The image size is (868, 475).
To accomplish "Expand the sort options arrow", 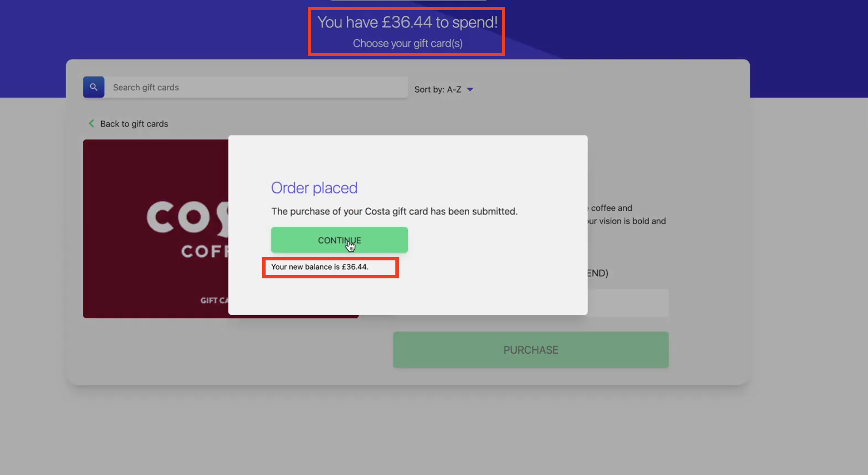I will pos(470,89).
